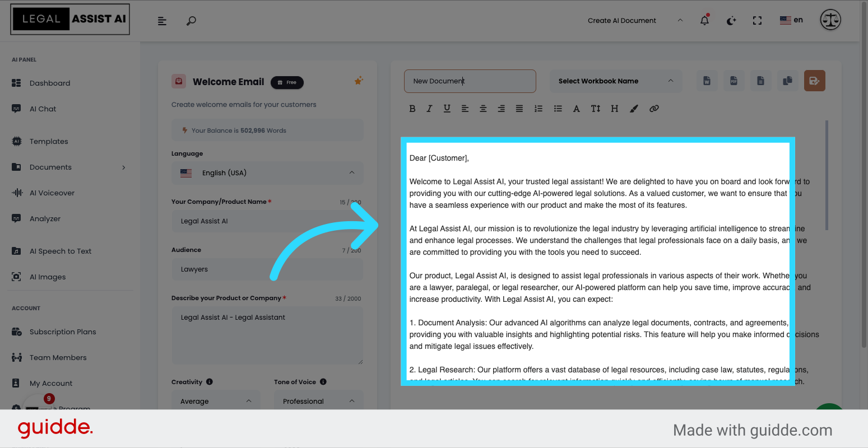Toggle underline formatting
The width and height of the screenshot is (868, 448).
[447, 109]
